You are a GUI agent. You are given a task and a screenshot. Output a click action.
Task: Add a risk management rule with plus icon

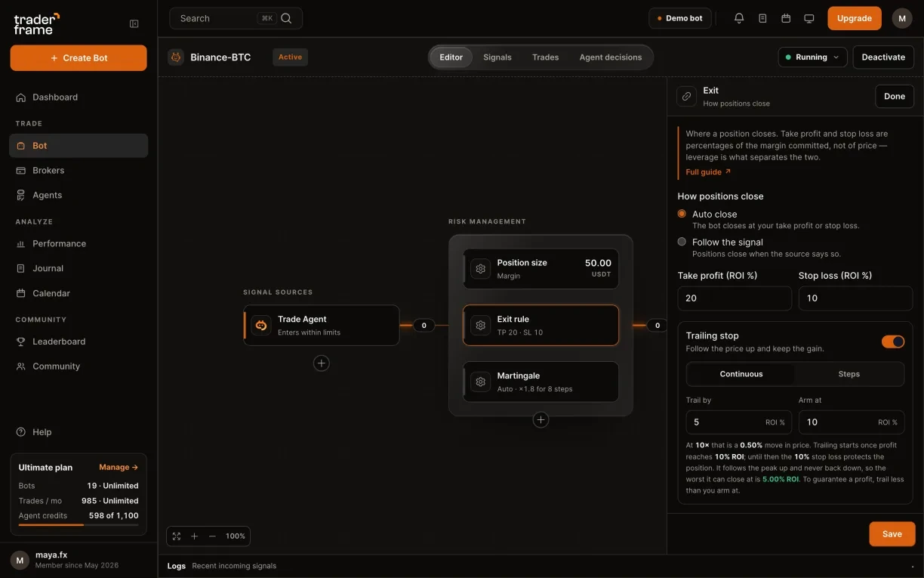(x=541, y=419)
